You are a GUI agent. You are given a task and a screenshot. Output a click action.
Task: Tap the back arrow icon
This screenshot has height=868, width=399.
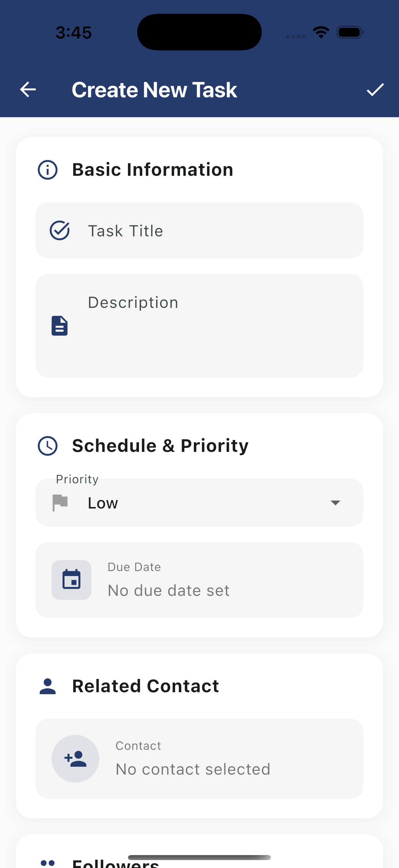pyautogui.click(x=28, y=90)
